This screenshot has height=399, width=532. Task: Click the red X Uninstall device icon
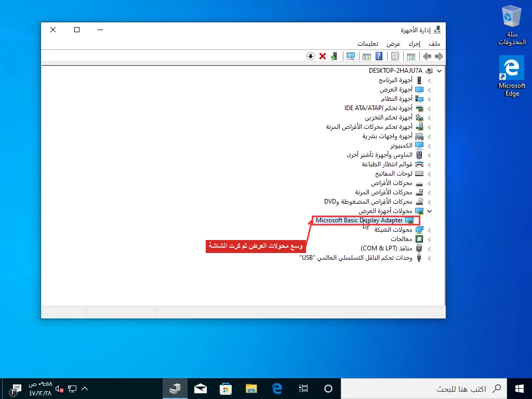tap(322, 56)
